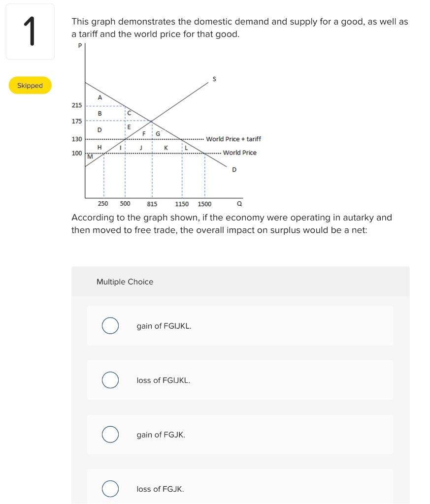The image size is (430, 504).
Task: Select the radio button for 'gain of FGIJKL.'
Action: [x=110, y=325]
